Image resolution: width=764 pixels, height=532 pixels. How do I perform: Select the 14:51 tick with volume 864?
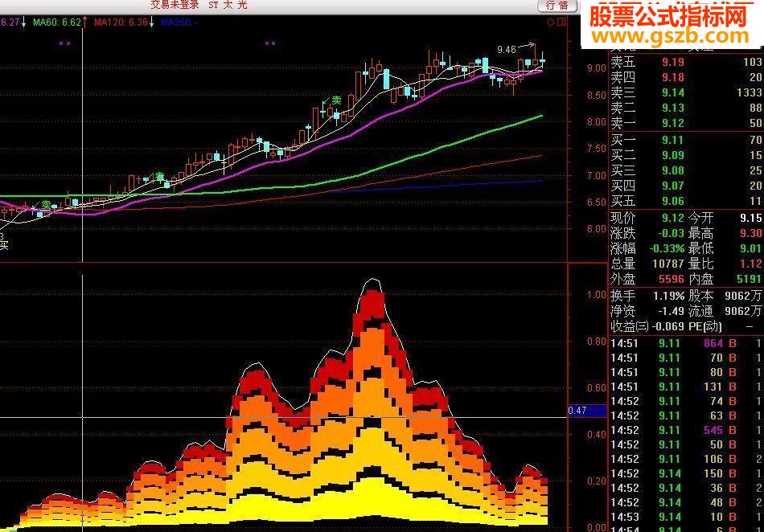tap(686, 343)
